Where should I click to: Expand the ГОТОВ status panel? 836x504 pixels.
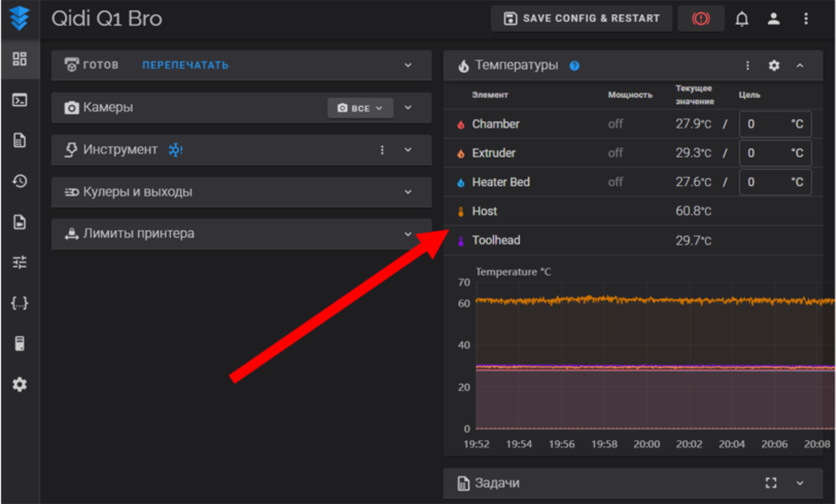point(408,65)
